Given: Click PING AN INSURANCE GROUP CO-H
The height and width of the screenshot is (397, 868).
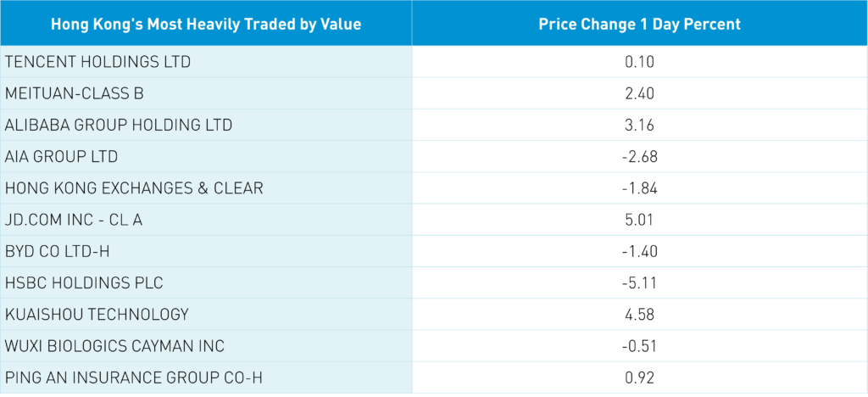Looking at the screenshot, I should 131,377.
